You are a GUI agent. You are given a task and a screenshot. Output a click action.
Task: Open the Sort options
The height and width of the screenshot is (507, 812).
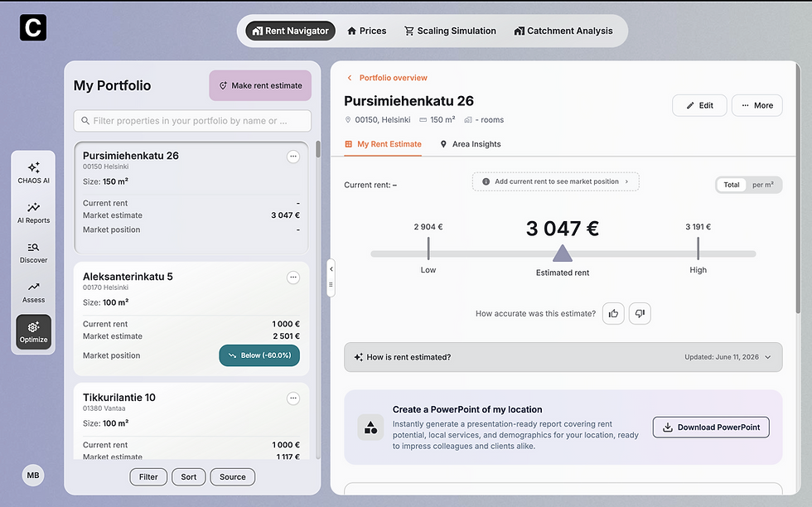click(189, 477)
